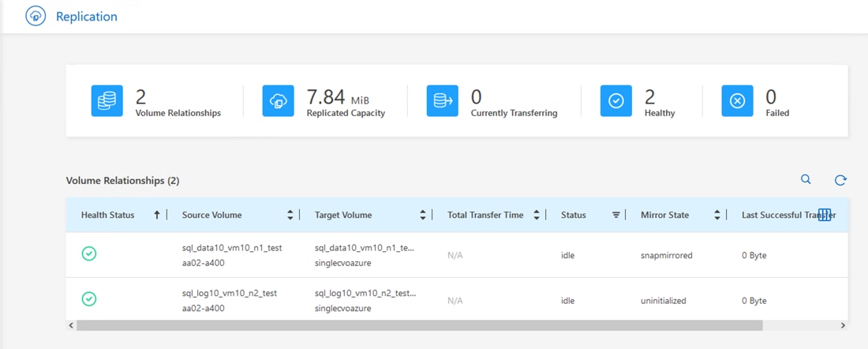Screen dimensions: 868x349
Task: Click the Currently Transferring label
Action: pos(514,113)
